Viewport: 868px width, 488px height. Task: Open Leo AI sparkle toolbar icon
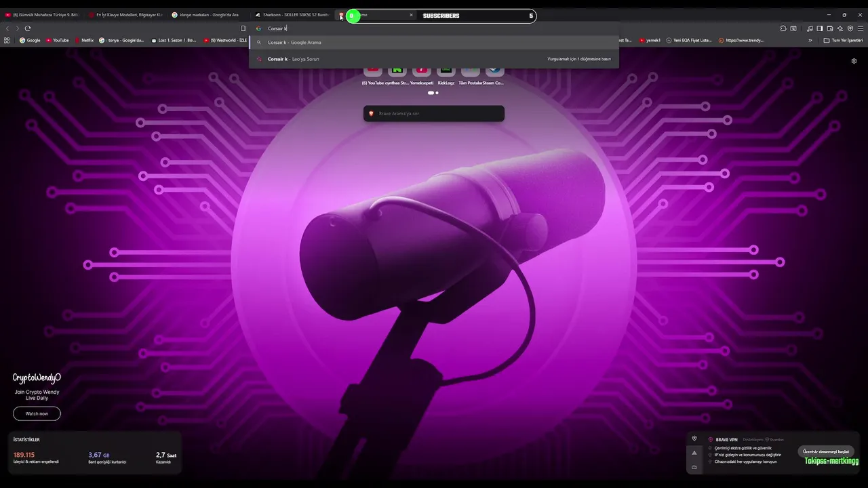coord(840,28)
